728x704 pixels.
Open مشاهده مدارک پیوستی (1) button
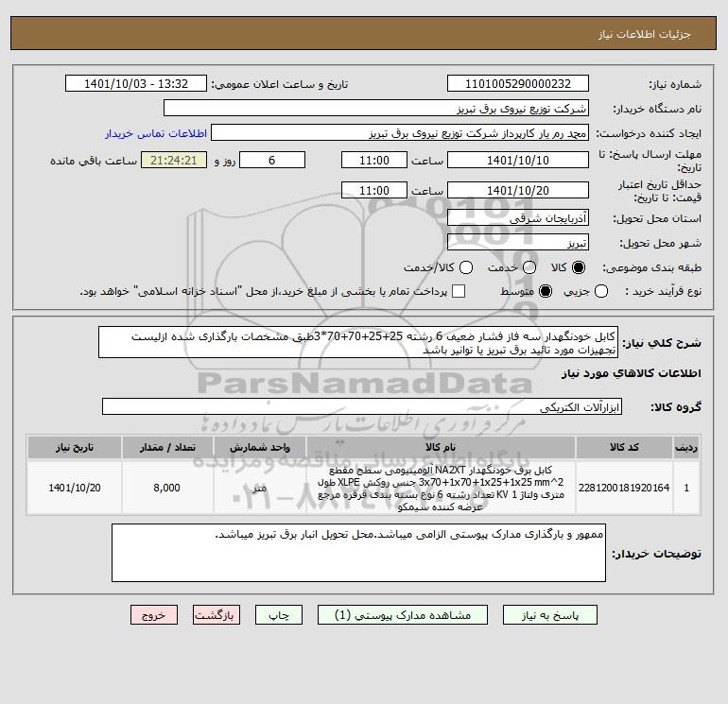(403, 615)
